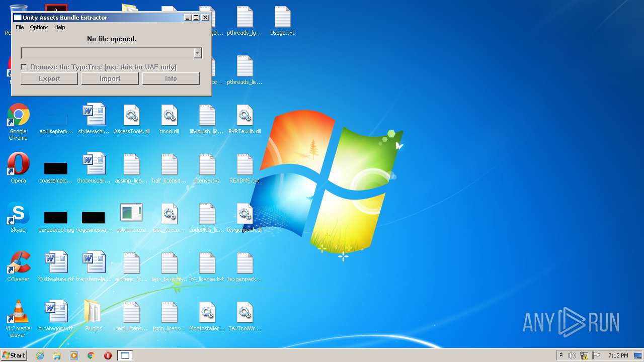This screenshot has height=362, width=644.
Task: Select the cecil_licens... text file
Action: (x=131, y=317)
